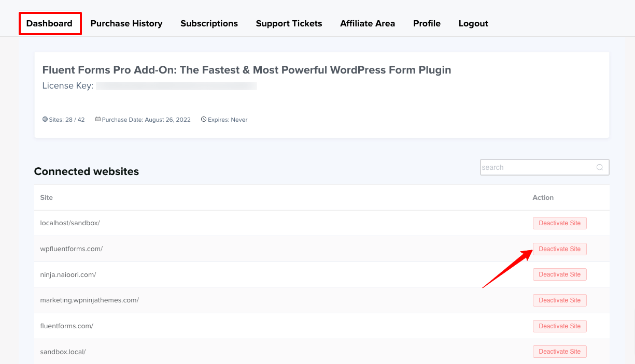Open the Affiliate Area tab
This screenshot has height=364, width=635.
(x=368, y=23)
